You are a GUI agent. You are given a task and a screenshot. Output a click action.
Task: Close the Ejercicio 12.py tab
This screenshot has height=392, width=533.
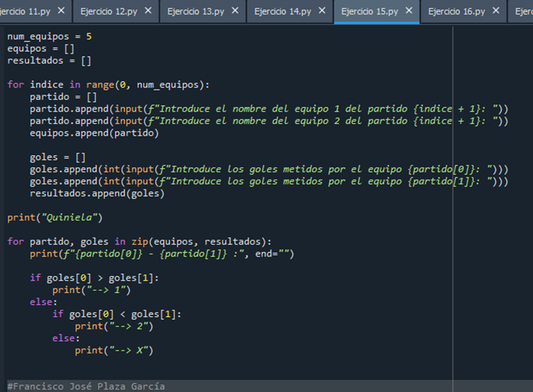(148, 11)
